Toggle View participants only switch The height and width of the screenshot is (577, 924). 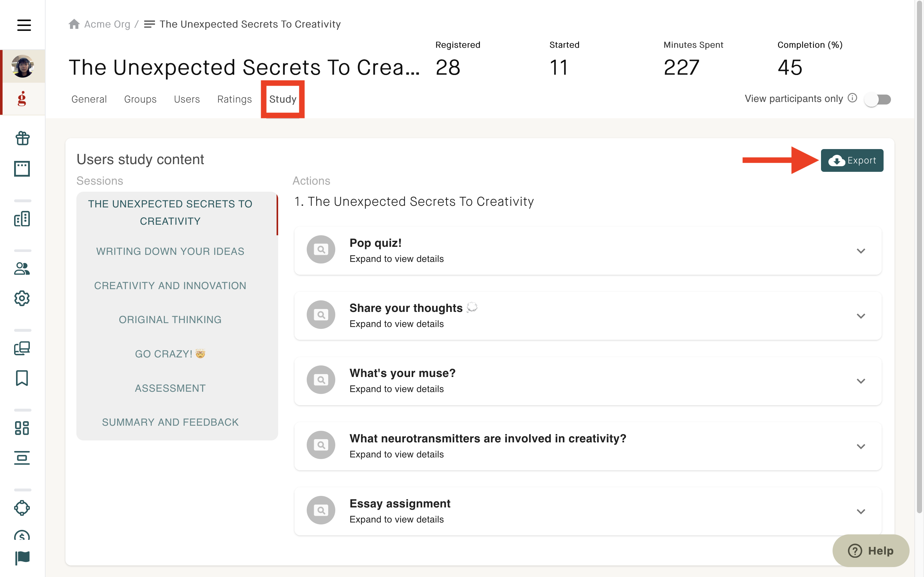pos(878,100)
